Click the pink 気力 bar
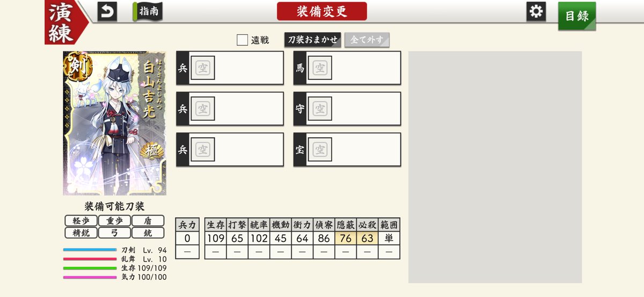Viewport: 644px width, 297px height. click(90, 277)
